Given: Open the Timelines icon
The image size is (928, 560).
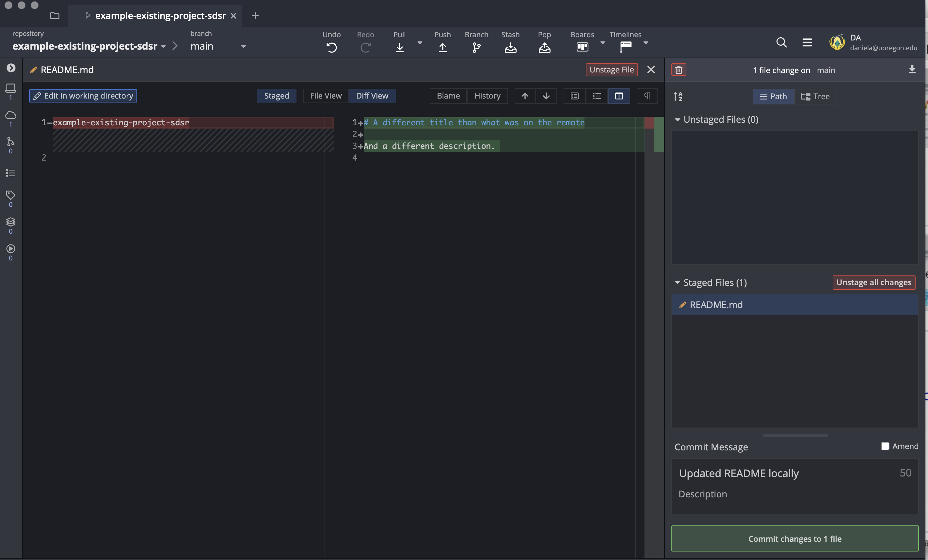Looking at the screenshot, I should [626, 47].
